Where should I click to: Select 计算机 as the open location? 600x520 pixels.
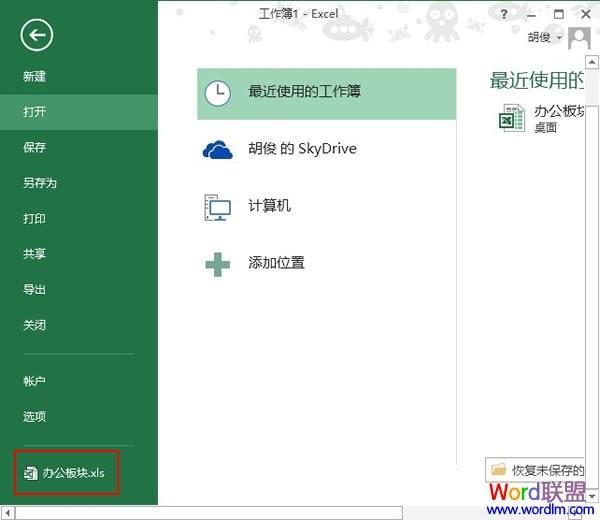pyautogui.click(x=326, y=206)
